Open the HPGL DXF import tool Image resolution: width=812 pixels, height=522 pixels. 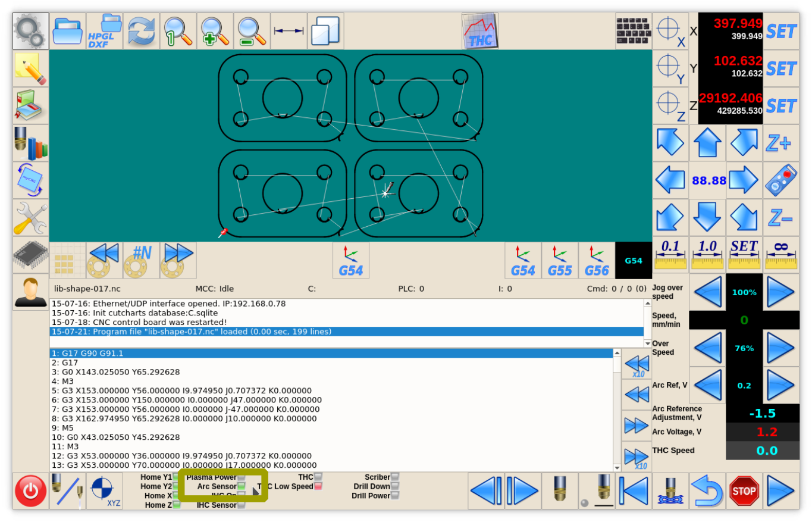(x=105, y=31)
